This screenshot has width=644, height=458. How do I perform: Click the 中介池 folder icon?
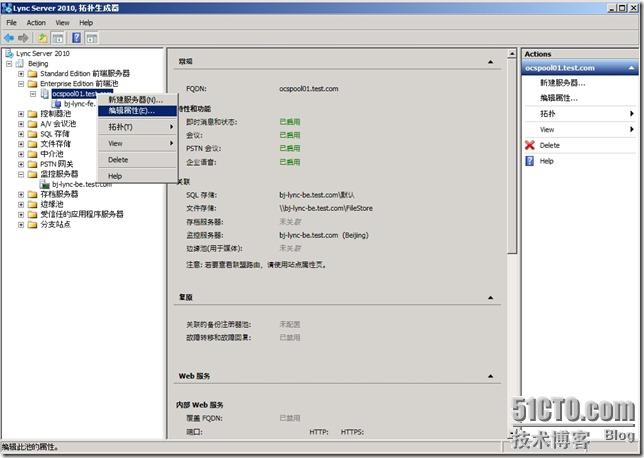32,154
